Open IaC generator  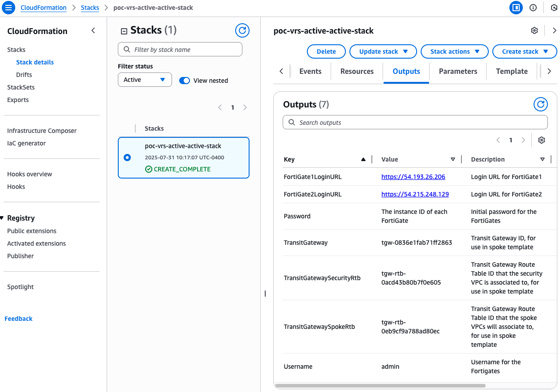click(26, 143)
